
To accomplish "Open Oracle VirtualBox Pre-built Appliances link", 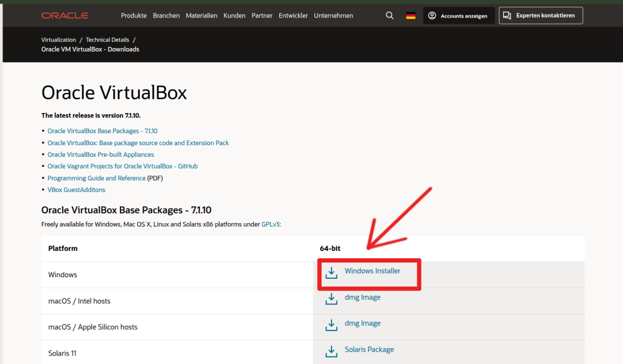I will pyautogui.click(x=100, y=154).
